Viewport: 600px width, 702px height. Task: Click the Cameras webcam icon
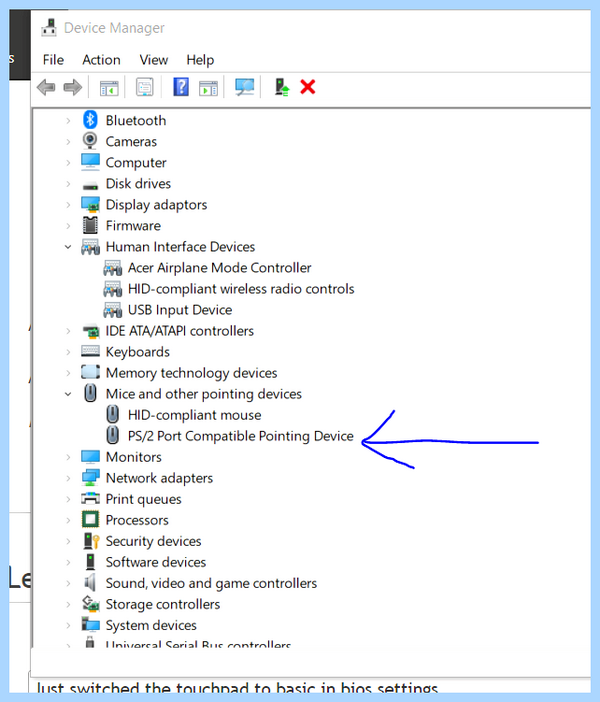[90, 141]
